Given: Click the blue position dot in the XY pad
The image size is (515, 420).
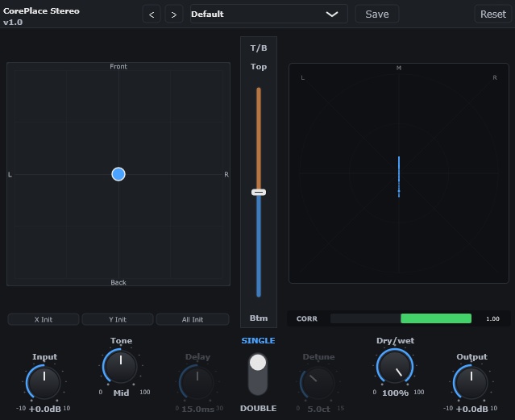Looking at the screenshot, I should 118,174.
